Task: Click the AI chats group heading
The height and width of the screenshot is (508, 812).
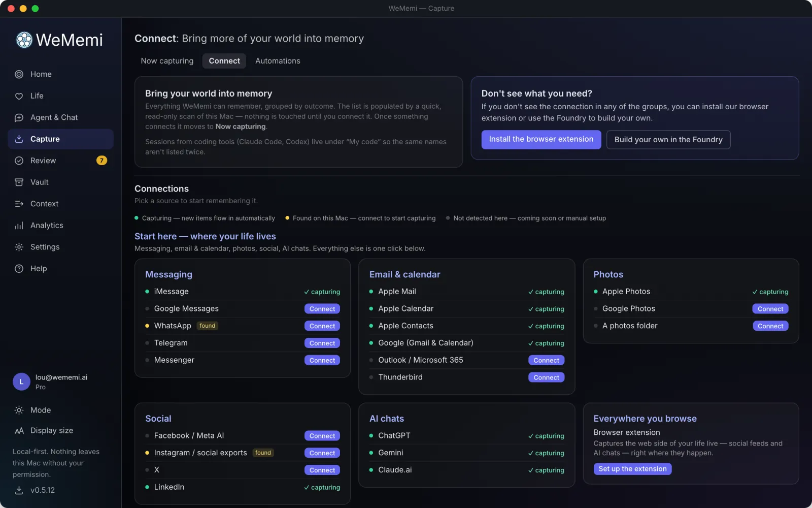Action: (x=386, y=419)
